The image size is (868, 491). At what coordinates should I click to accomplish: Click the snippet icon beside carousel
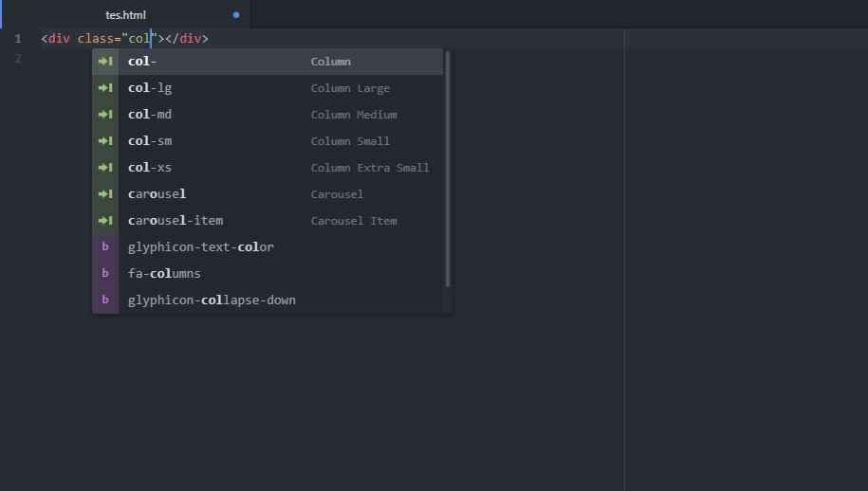point(105,194)
